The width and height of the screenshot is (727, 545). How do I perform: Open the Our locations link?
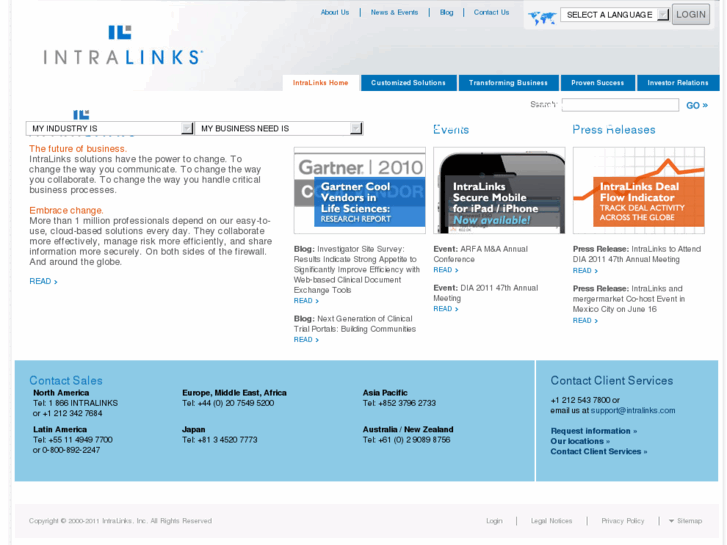(580, 441)
